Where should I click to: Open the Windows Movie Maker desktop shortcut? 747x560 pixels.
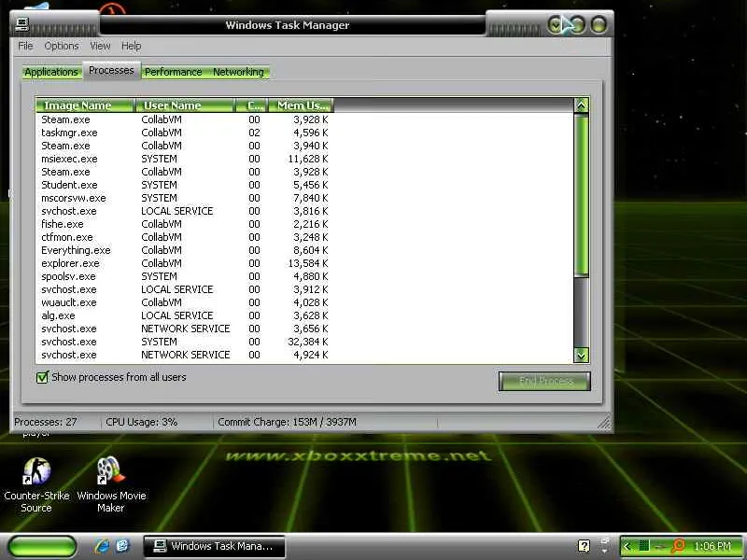click(x=111, y=485)
